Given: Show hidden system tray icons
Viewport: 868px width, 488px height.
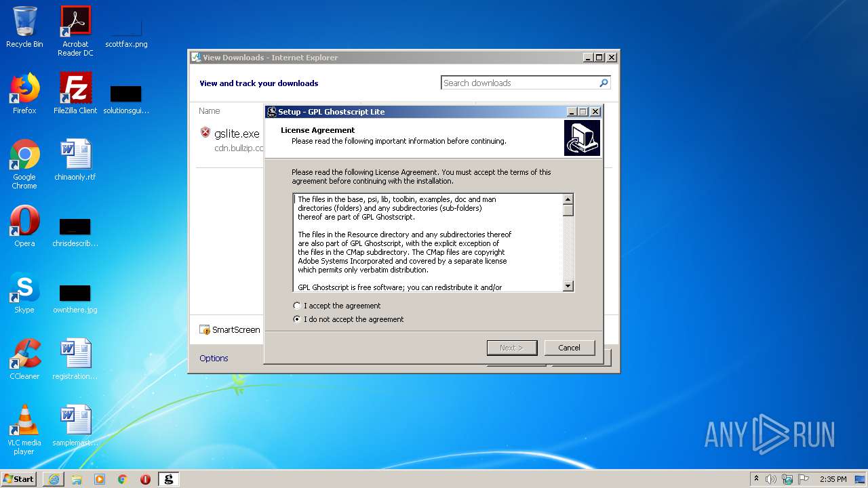Looking at the screenshot, I should [756, 479].
